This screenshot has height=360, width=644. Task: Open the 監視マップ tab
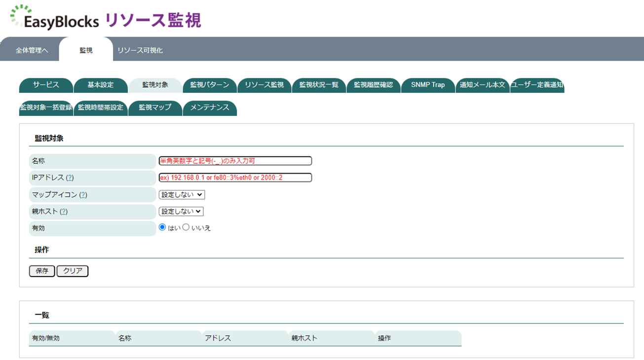coord(155,108)
